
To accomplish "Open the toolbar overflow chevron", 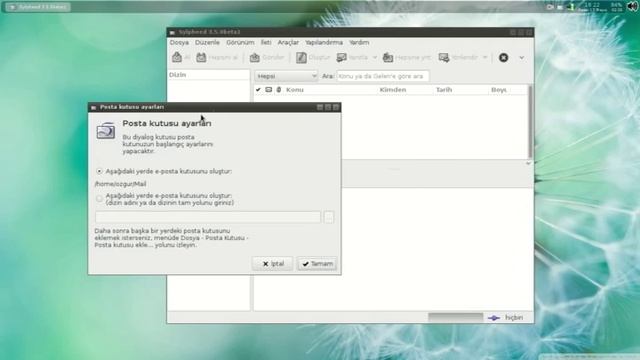I will coord(522,58).
